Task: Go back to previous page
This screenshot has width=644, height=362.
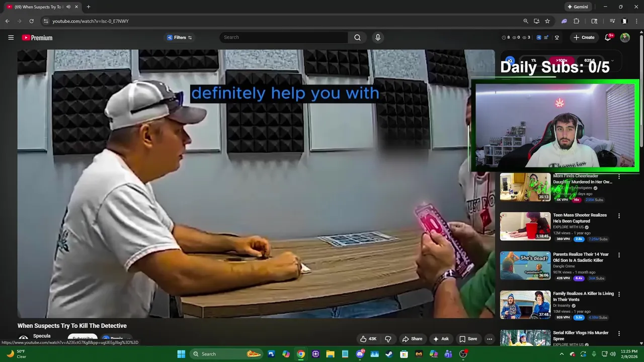Action: (7, 21)
